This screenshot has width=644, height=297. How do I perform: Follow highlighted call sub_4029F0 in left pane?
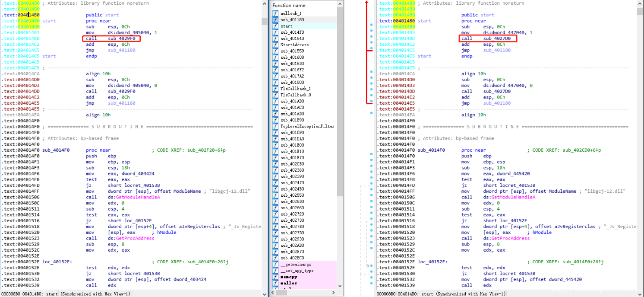point(121,38)
